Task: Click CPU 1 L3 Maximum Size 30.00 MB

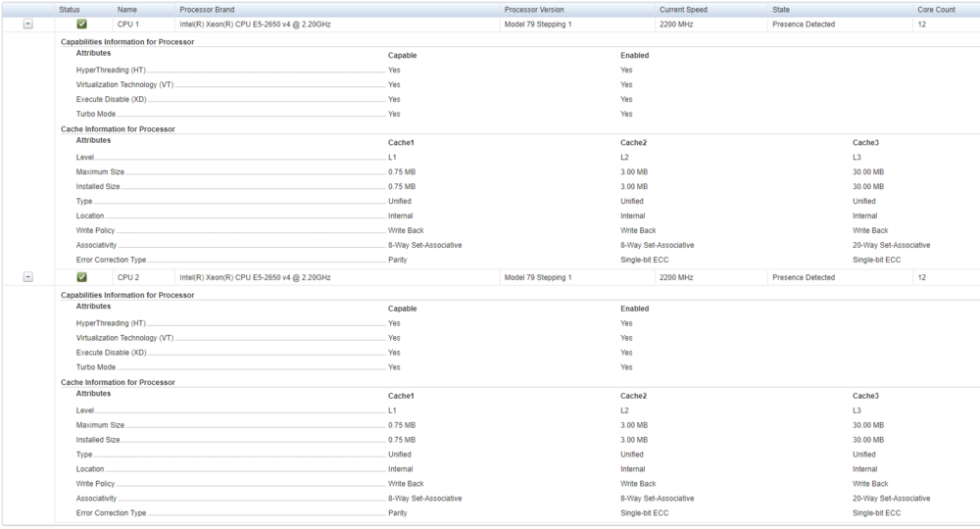Action: [868, 171]
